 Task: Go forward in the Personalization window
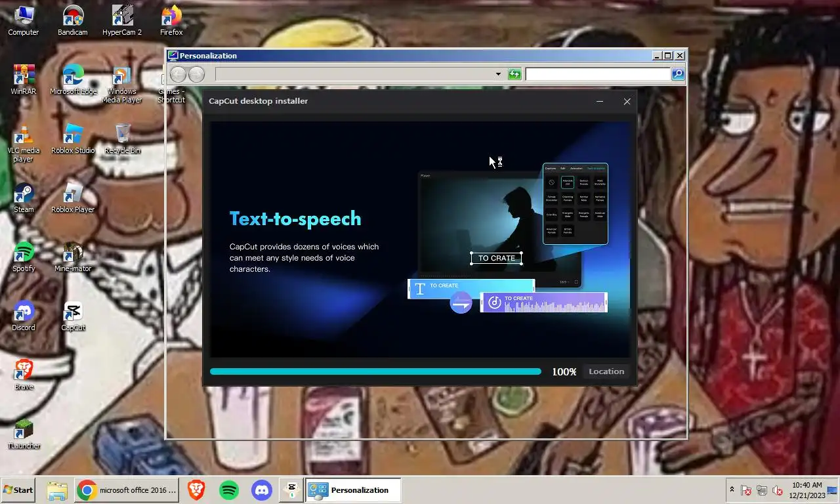(x=196, y=74)
